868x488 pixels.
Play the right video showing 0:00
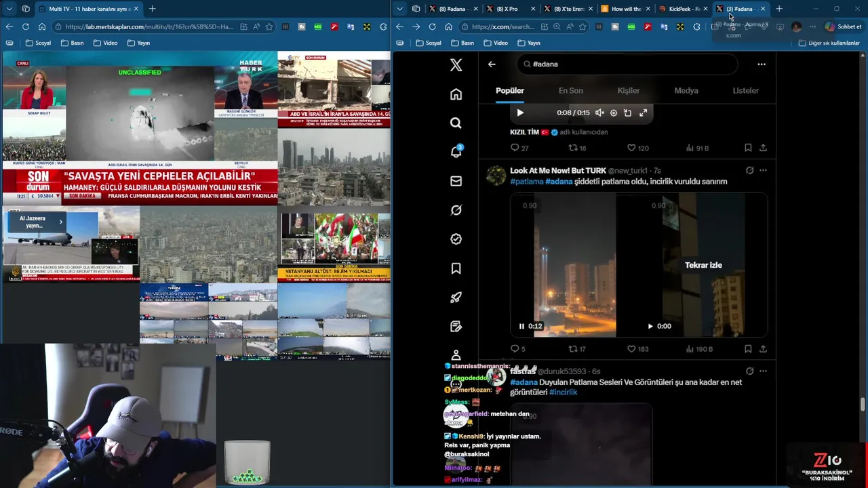[650, 326]
